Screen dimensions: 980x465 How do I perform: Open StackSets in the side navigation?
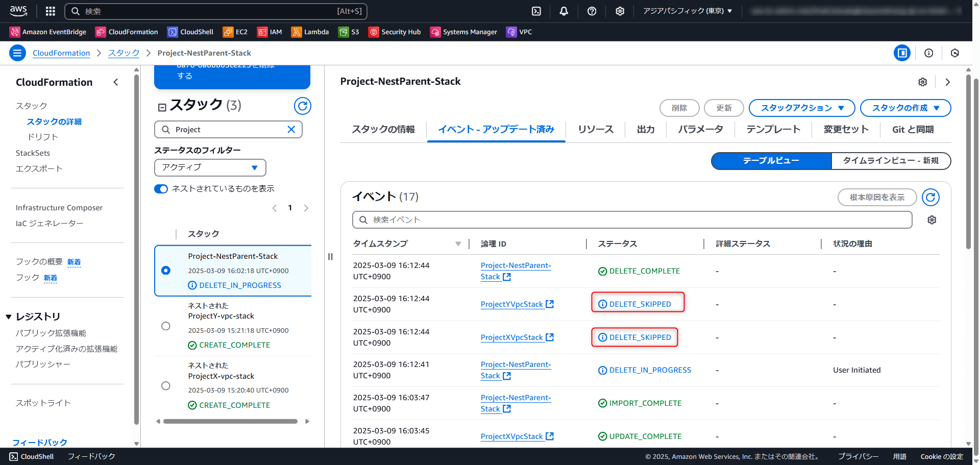tap(33, 153)
